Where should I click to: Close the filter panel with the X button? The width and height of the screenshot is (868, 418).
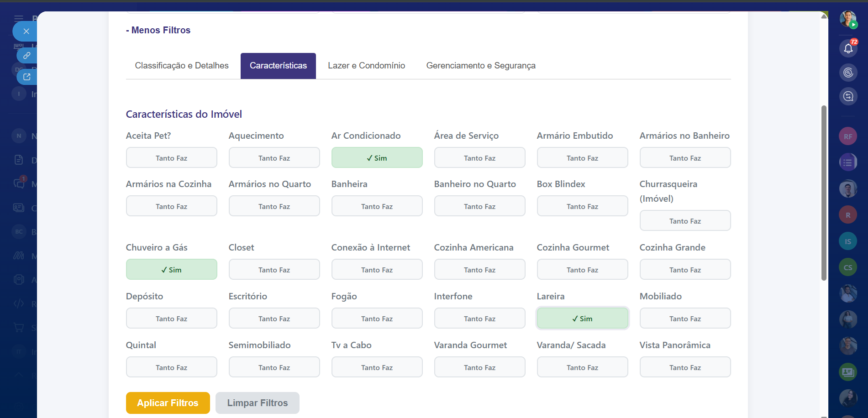coord(26,31)
